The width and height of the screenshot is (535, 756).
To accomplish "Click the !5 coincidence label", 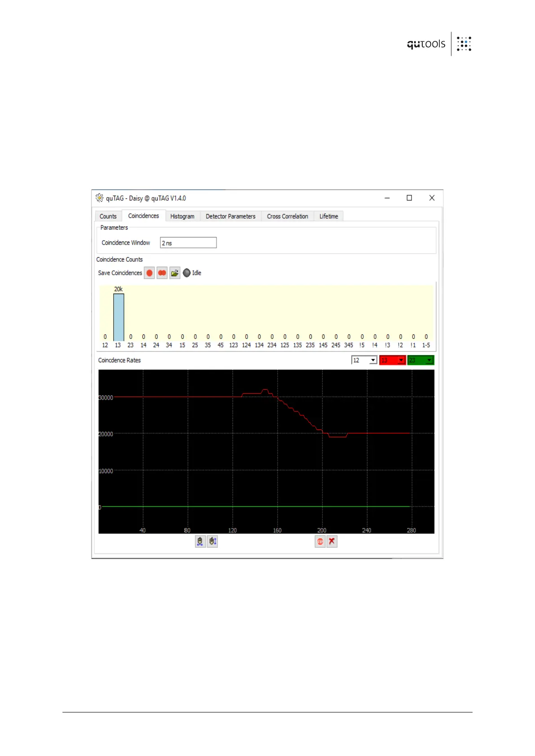I will tap(362, 345).
